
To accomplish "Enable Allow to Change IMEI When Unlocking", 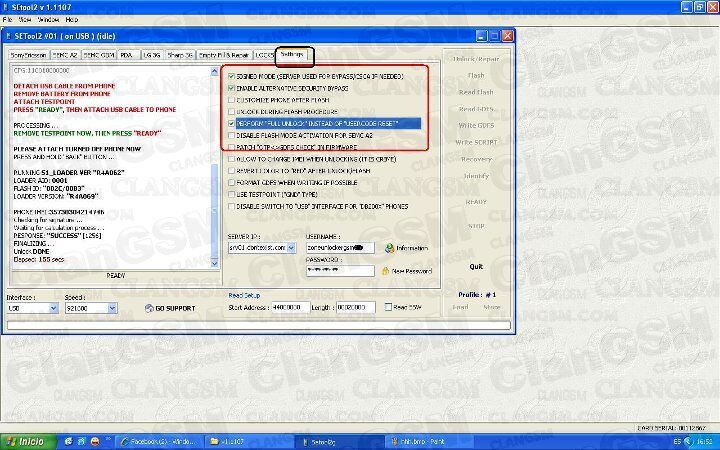I will (x=231, y=159).
